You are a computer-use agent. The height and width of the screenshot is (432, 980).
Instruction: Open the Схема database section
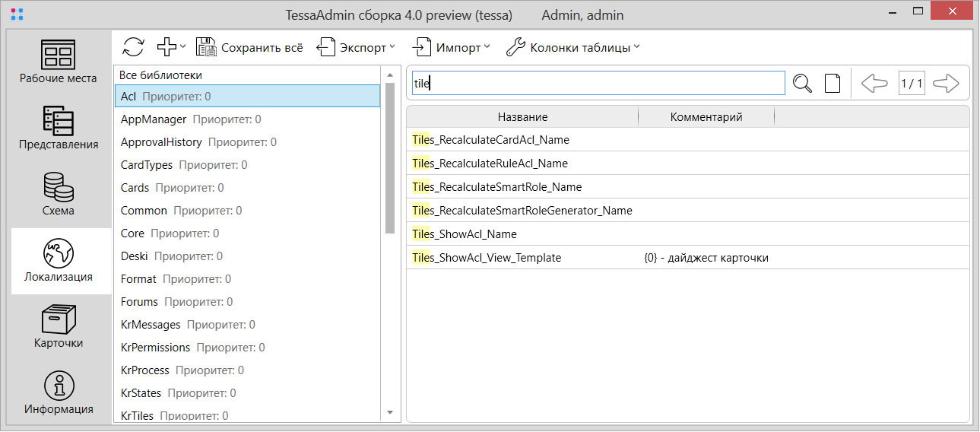click(x=59, y=194)
